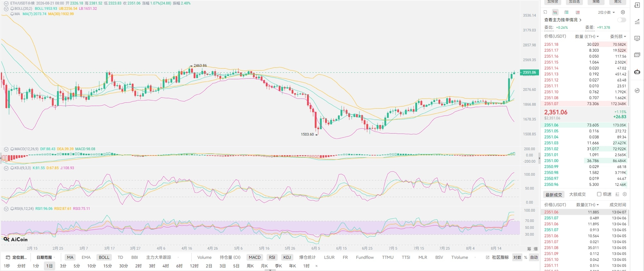The image size is (644, 271).
Task: Open order book settings hexagon icon
Action: [623, 12]
